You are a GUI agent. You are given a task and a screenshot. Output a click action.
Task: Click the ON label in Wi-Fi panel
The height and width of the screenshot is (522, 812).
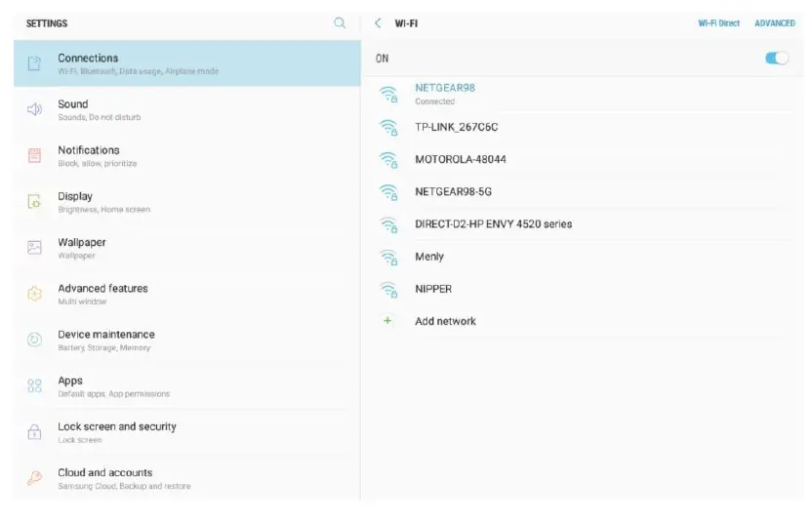pos(383,59)
